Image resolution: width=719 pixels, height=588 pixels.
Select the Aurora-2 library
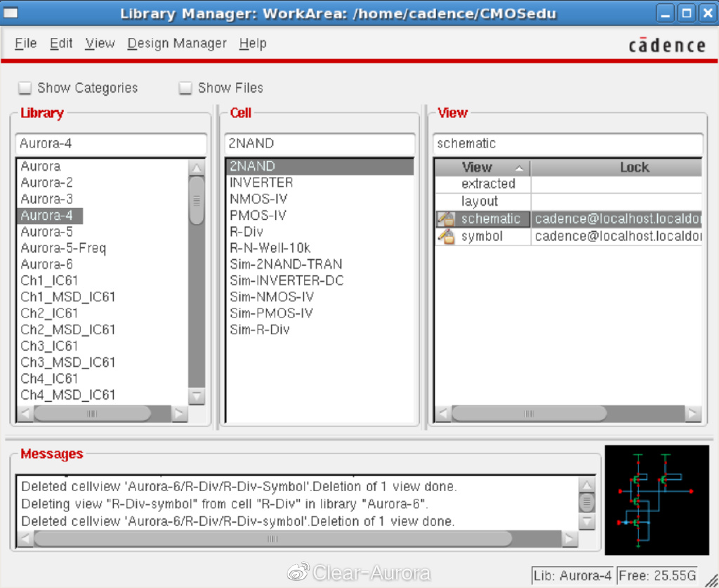point(46,183)
